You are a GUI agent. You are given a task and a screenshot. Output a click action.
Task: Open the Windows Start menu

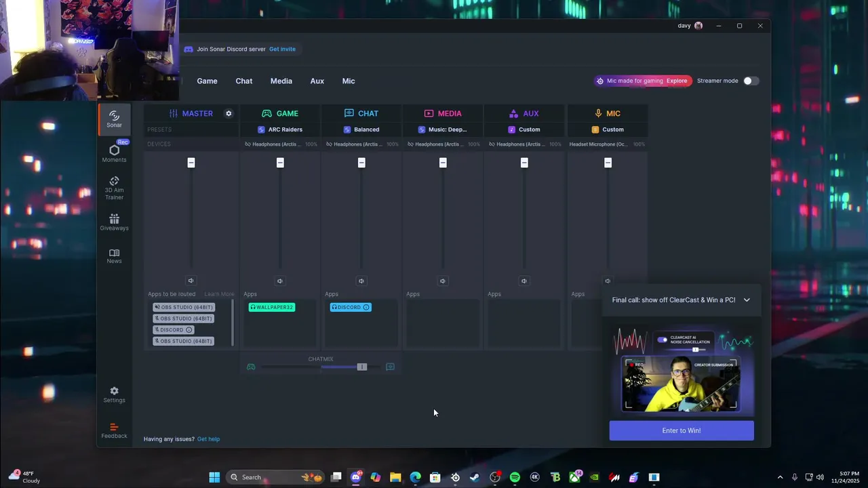[x=214, y=477]
